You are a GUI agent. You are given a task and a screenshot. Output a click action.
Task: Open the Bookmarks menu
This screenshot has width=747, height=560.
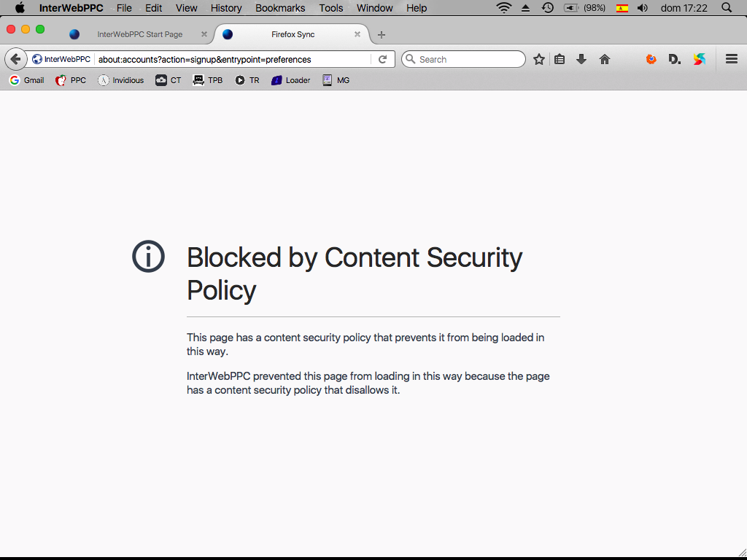point(280,8)
